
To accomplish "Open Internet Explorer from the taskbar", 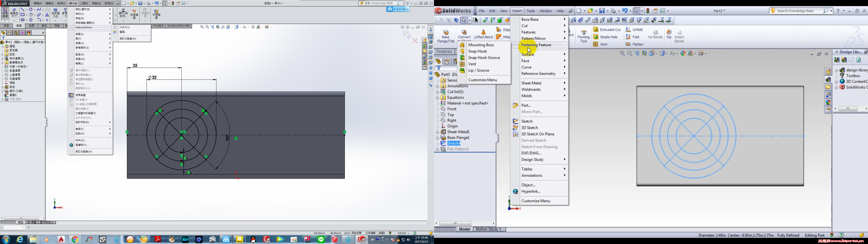I will pyautogui.click(x=20, y=240).
